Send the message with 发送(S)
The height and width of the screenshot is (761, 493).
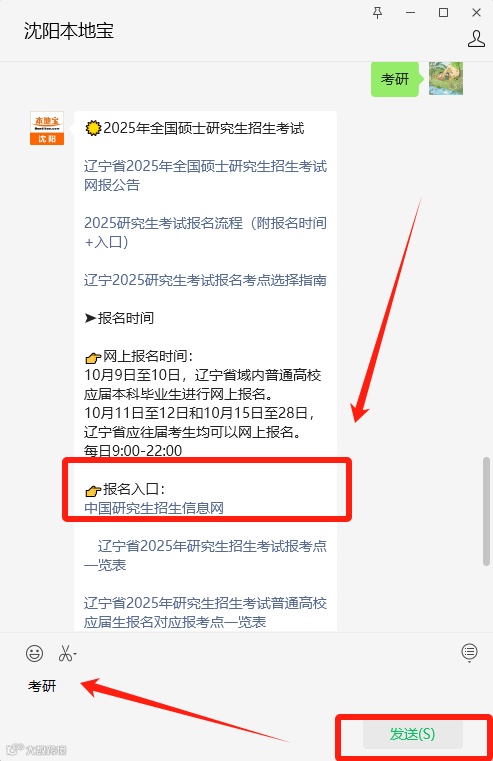(412, 734)
